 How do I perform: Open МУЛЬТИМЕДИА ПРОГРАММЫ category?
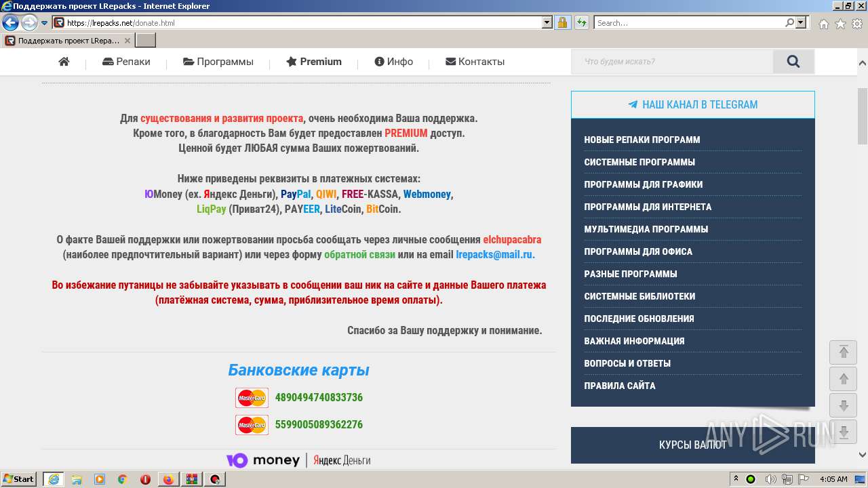646,229
